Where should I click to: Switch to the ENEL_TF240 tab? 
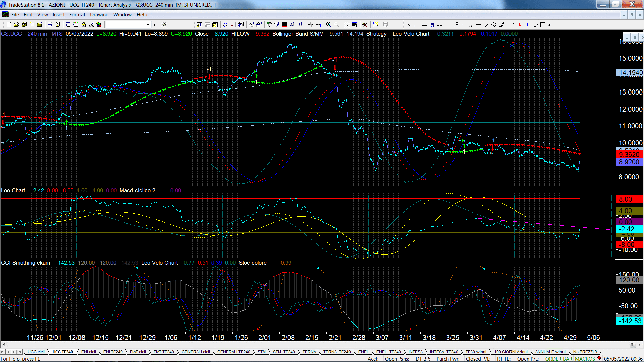[389, 352]
